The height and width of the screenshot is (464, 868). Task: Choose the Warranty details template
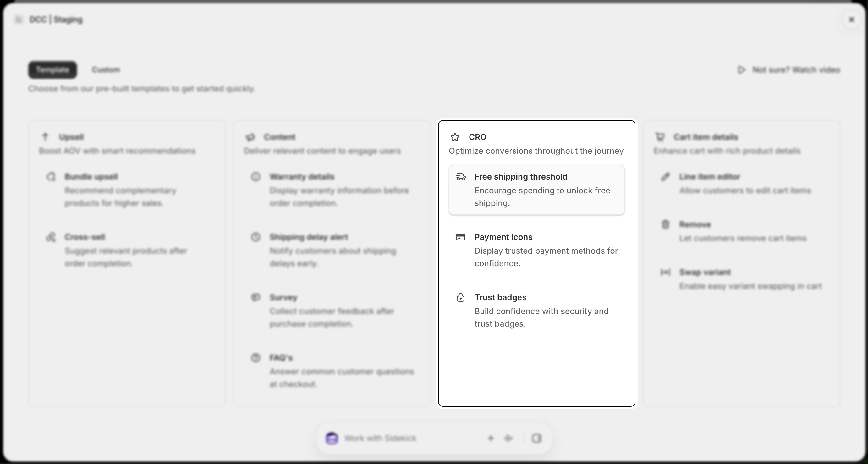click(332, 190)
